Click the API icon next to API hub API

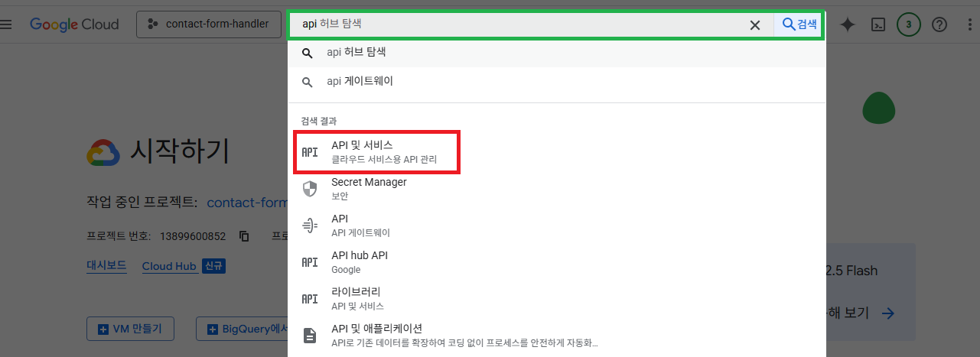(310, 261)
